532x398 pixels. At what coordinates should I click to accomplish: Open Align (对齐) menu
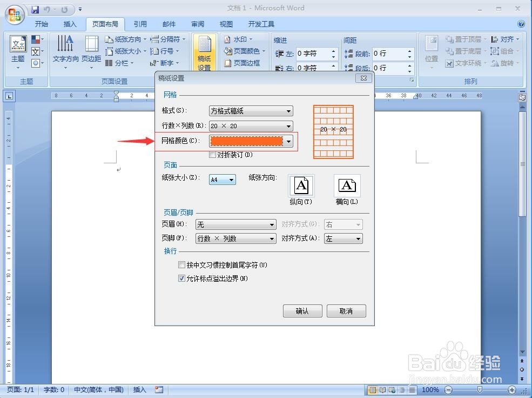505,39
